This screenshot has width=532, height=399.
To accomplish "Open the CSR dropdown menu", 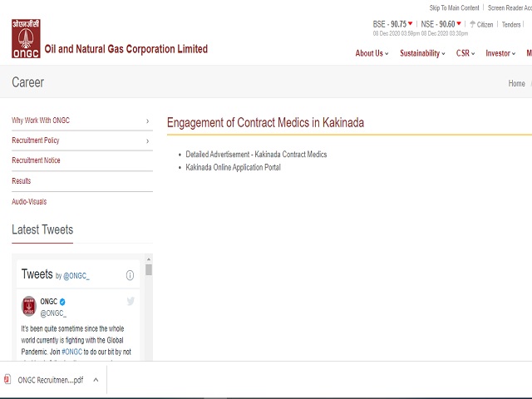I will [465, 53].
